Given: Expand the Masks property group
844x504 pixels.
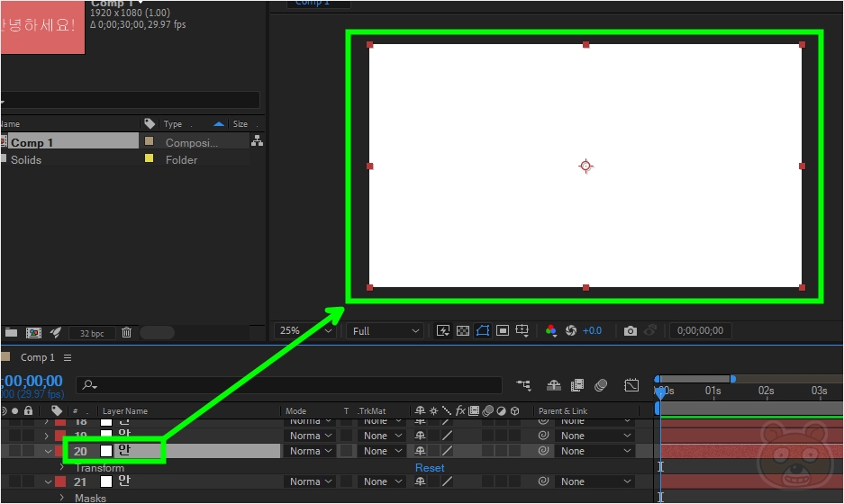Looking at the screenshot, I should 62,498.
